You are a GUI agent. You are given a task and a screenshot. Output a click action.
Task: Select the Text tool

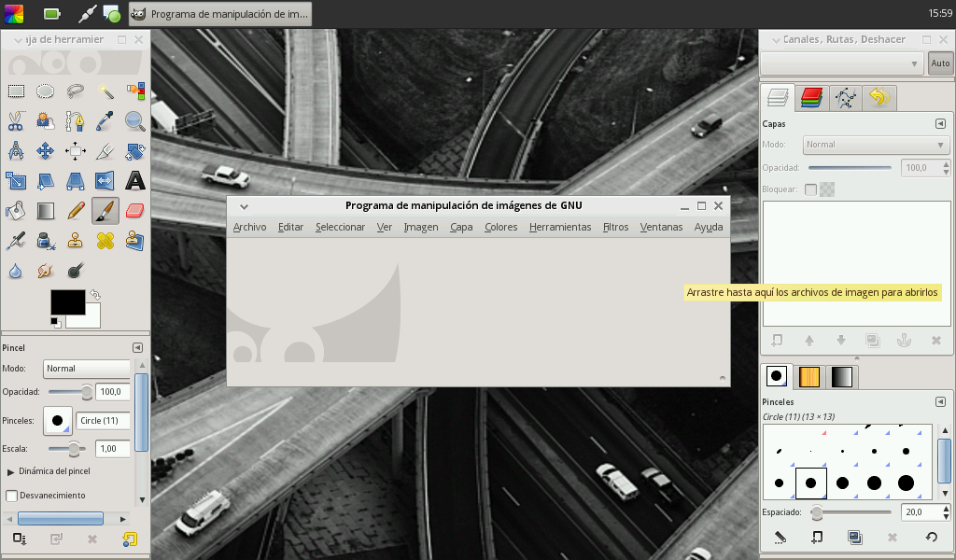point(135,180)
